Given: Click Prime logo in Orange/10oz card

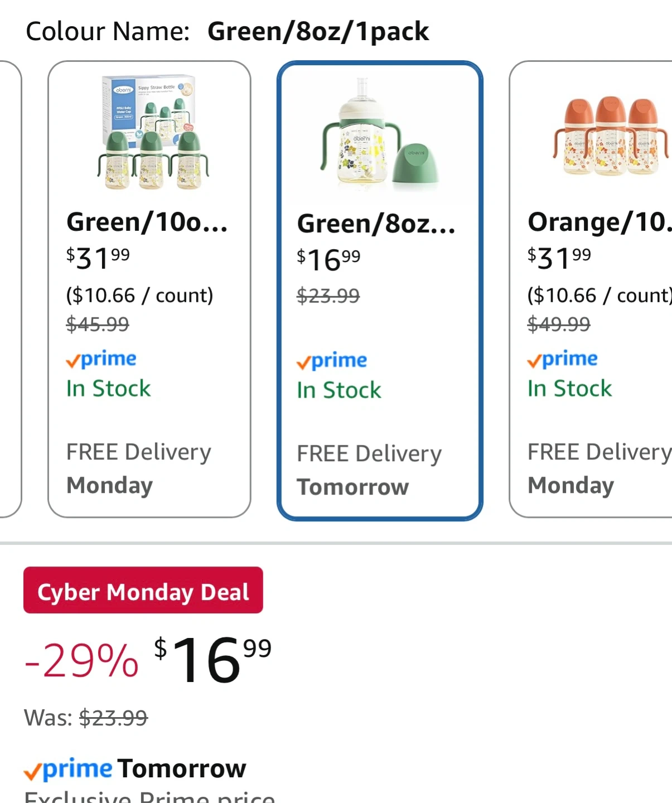Looking at the screenshot, I should coord(562,360).
